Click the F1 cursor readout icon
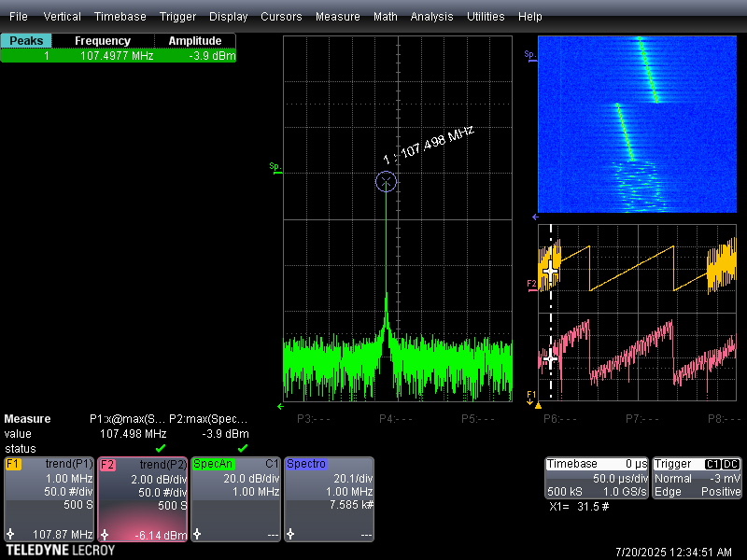The height and width of the screenshot is (560, 747). [x=10, y=534]
